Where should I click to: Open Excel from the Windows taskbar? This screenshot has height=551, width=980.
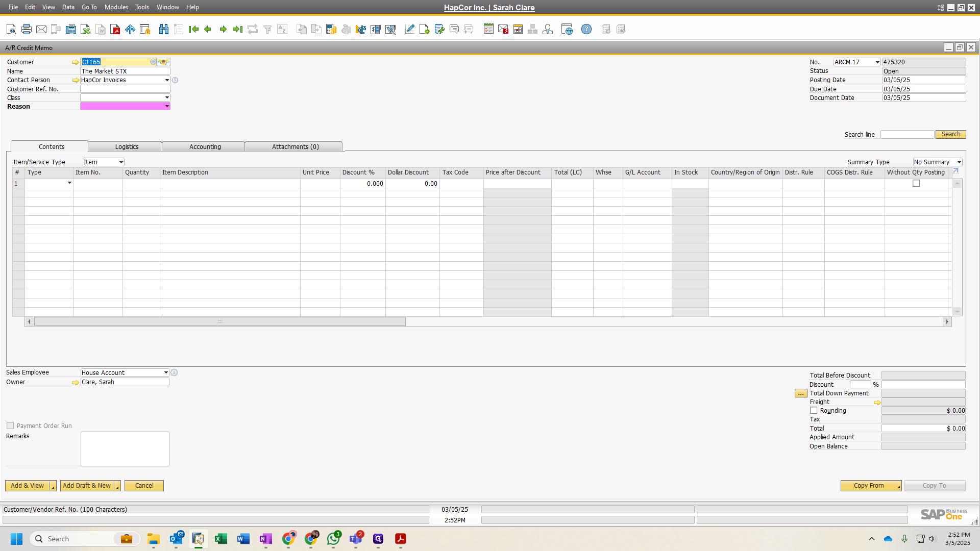(x=220, y=539)
